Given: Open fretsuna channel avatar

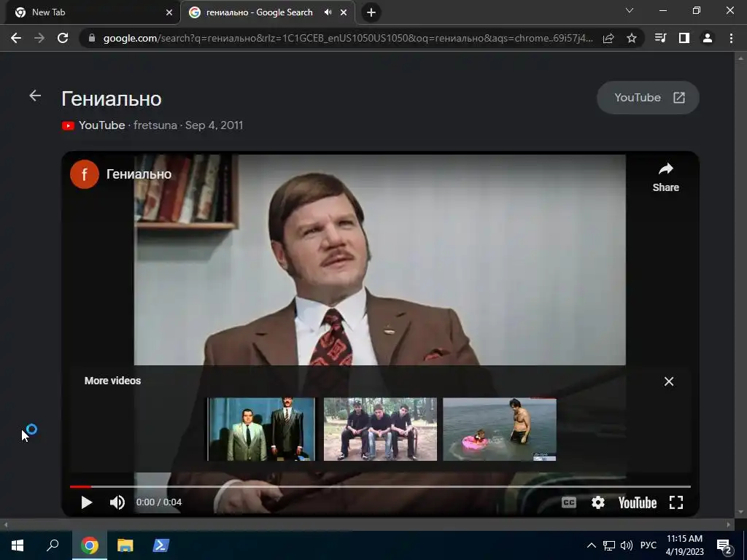Looking at the screenshot, I should [85, 174].
